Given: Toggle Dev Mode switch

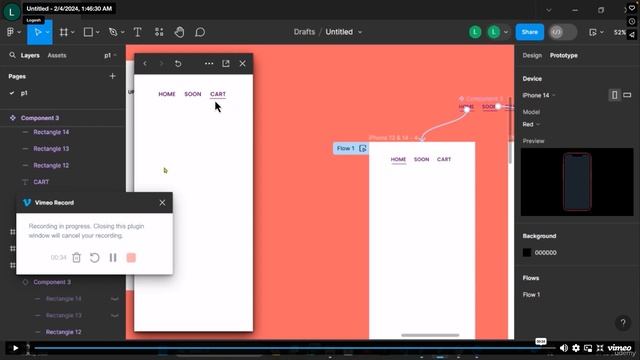Looking at the screenshot, I should point(562,32).
